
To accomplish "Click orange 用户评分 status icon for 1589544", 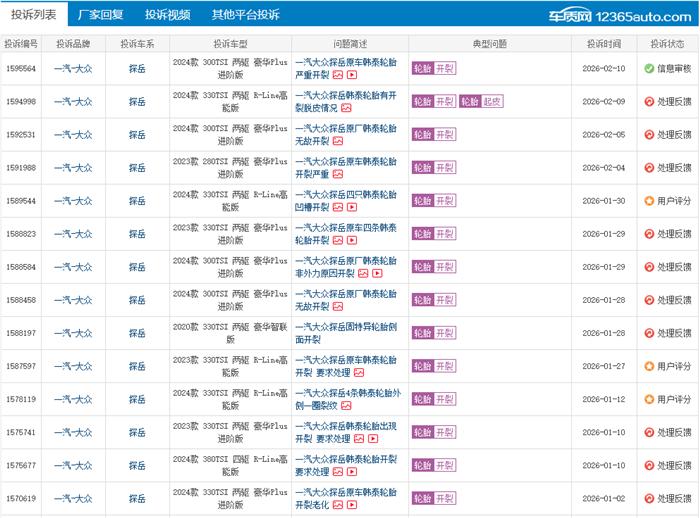I will [x=649, y=201].
